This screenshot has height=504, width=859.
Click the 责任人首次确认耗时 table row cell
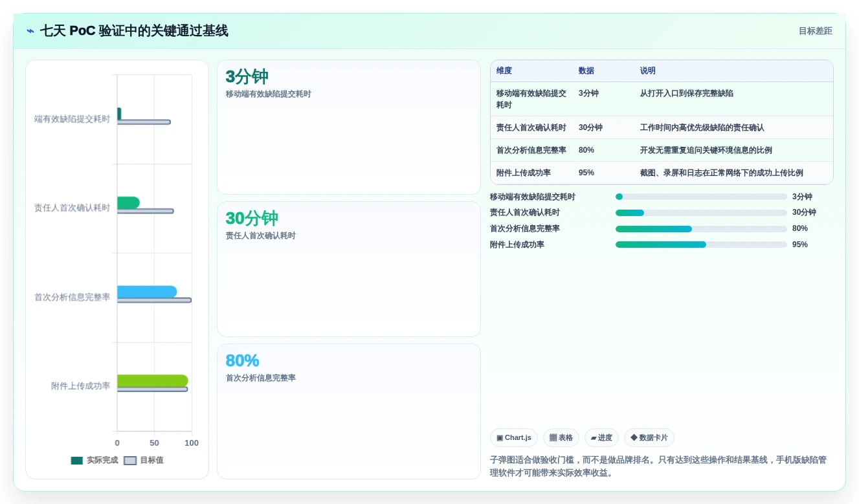tap(531, 128)
